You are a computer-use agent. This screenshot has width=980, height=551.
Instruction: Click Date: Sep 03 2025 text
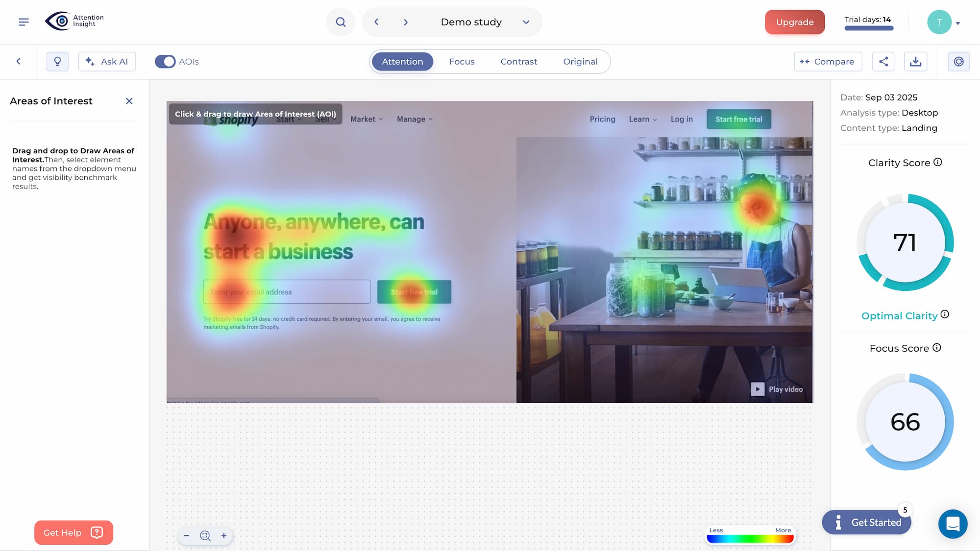click(x=879, y=97)
